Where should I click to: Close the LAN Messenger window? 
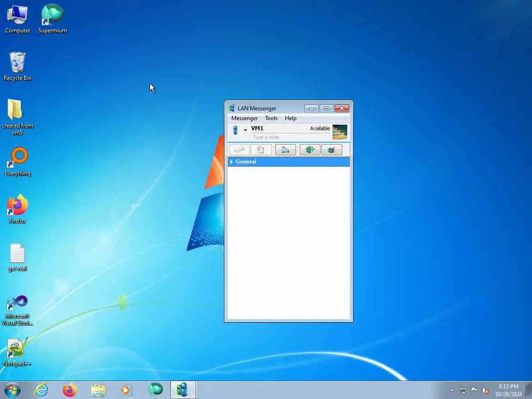(x=342, y=109)
